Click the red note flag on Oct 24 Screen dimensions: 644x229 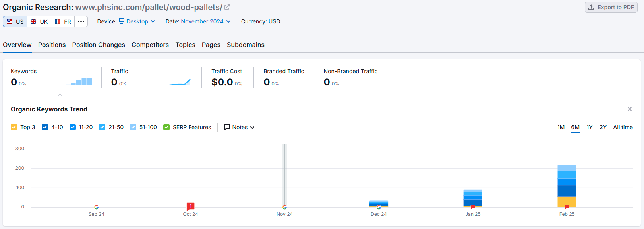tap(191, 206)
